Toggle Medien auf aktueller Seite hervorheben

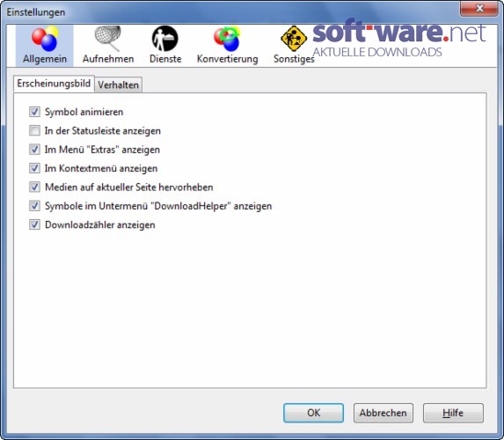(34, 187)
